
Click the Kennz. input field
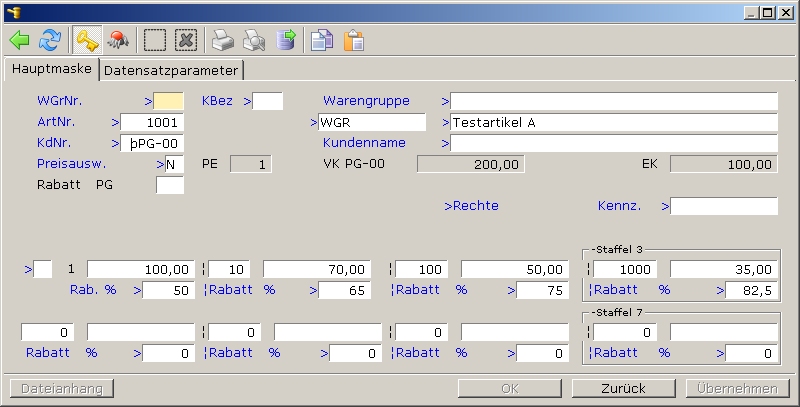(723, 206)
